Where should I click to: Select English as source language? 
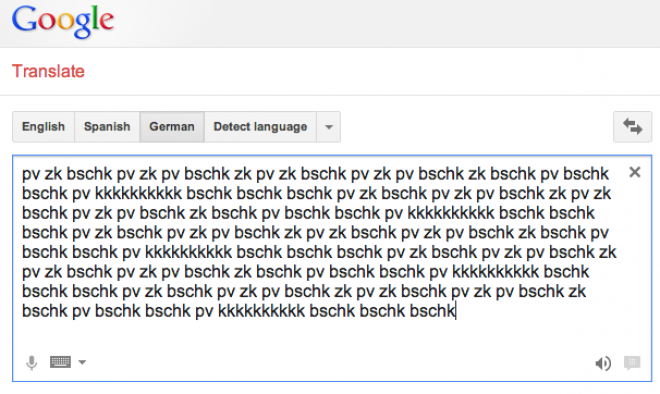[x=43, y=127]
